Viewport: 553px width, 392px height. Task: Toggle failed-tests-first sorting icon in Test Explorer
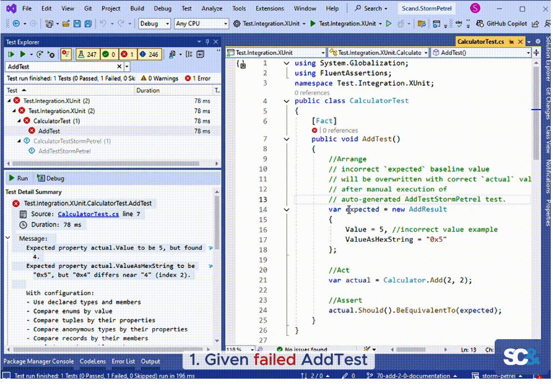click(x=66, y=54)
